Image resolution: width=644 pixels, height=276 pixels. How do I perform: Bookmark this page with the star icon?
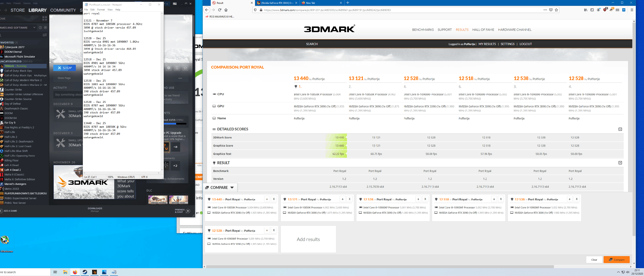[556, 10]
